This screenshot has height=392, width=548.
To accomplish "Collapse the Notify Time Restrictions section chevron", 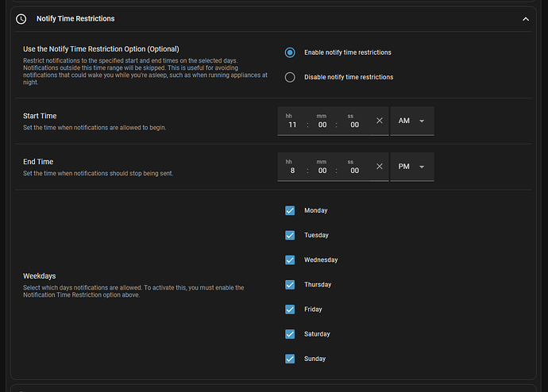I will [525, 18].
